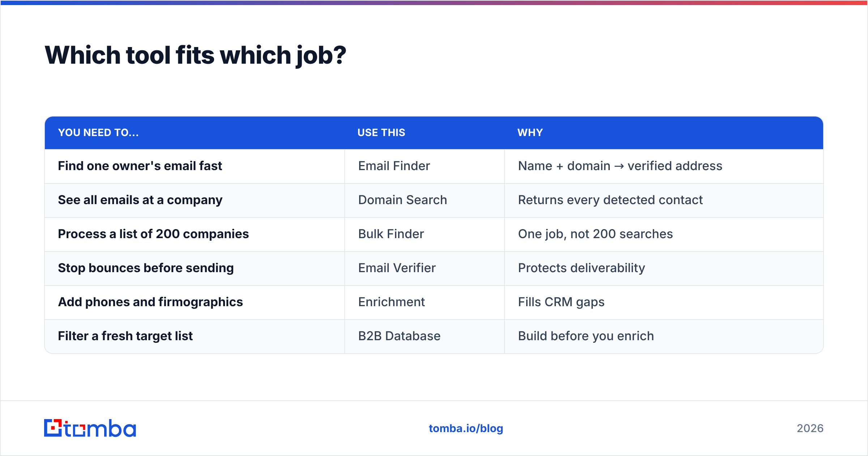Click the "Enrichment" cell
The image size is (868, 456).
tap(425, 302)
